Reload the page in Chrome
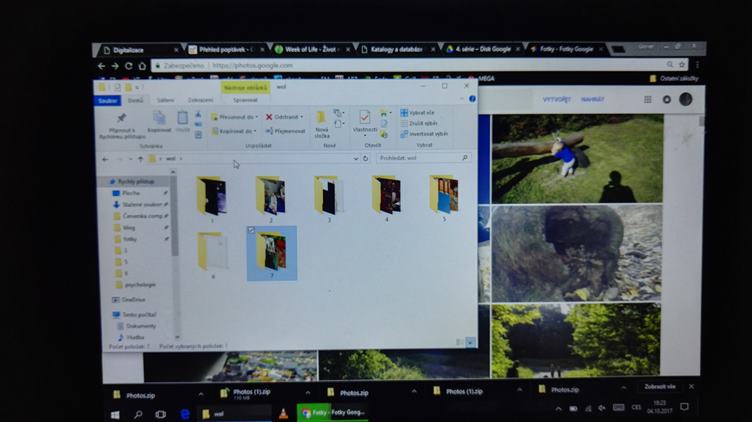The height and width of the screenshot is (422, 752). pos(129,66)
